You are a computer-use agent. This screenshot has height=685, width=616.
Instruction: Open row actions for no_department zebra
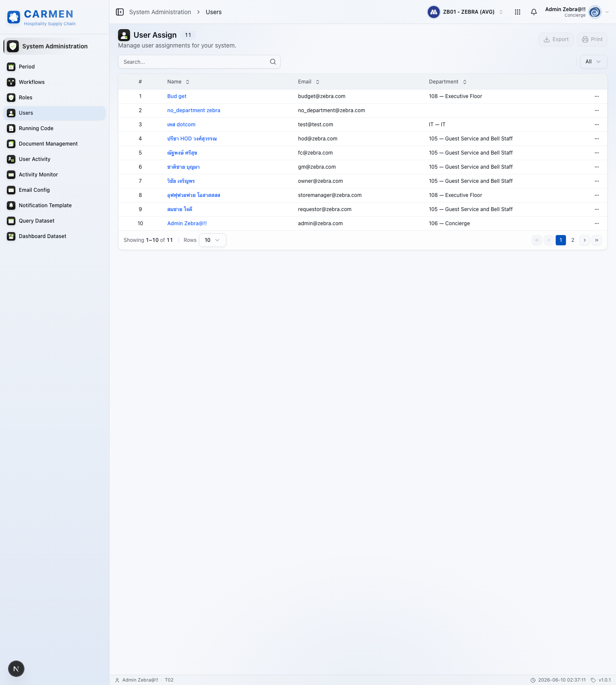(x=597, y=110)
